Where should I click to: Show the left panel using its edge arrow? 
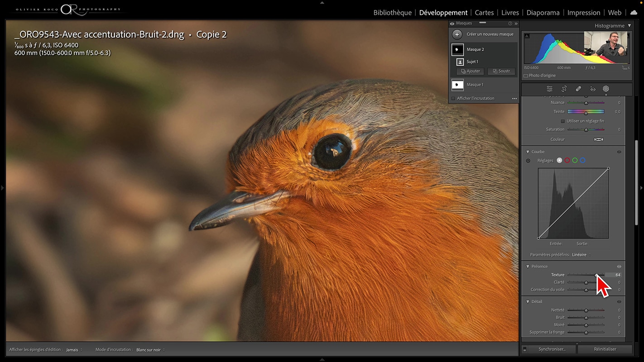pos(2,187)
